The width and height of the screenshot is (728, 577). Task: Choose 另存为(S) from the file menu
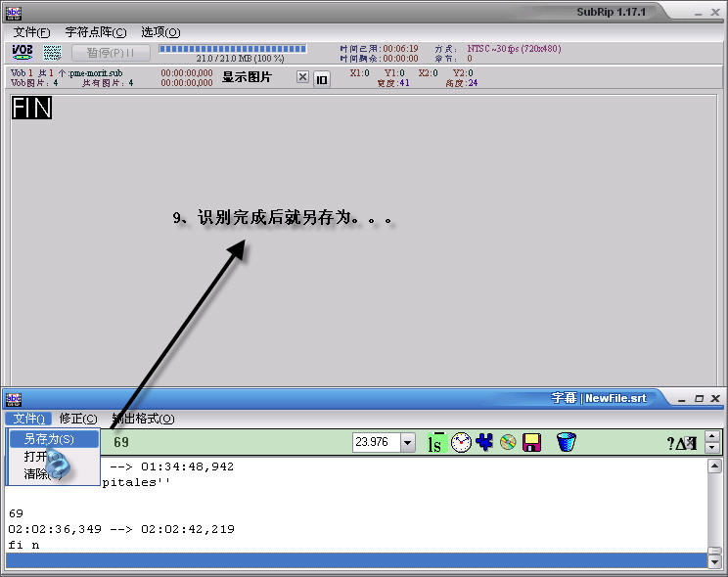(55, 439)
